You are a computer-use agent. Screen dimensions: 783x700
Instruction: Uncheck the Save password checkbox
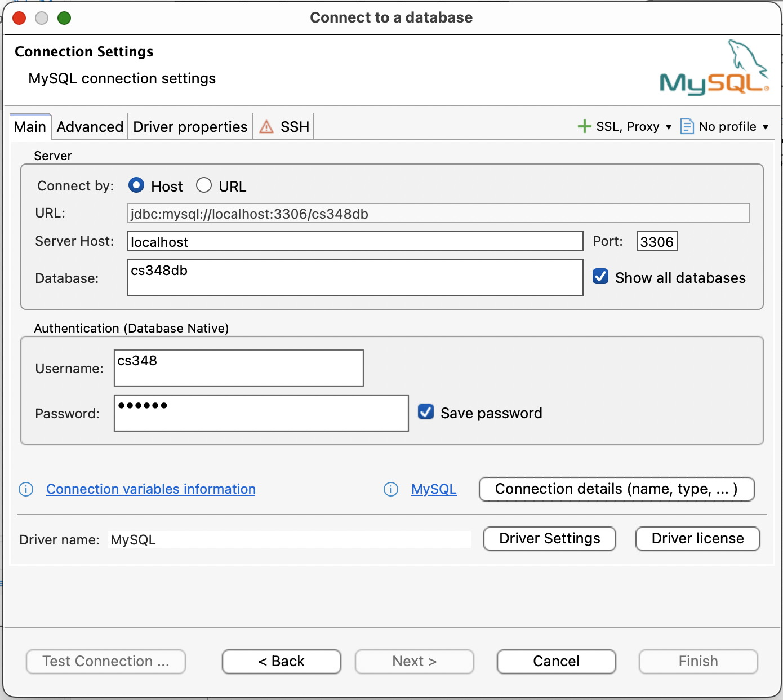[x=426, y=412]
